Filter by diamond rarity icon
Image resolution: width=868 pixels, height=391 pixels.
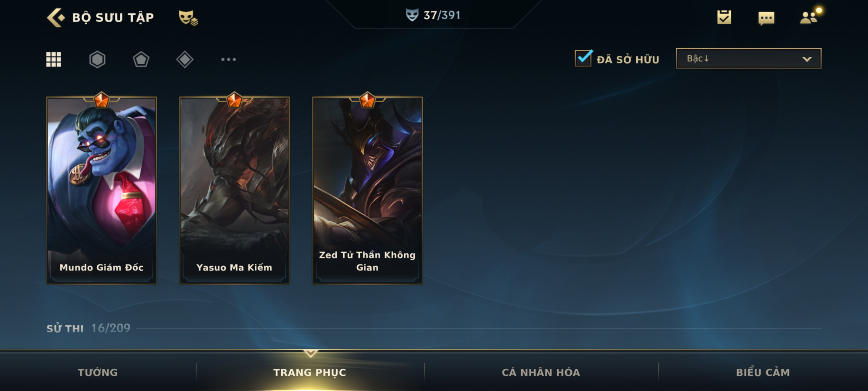(185, 59)
